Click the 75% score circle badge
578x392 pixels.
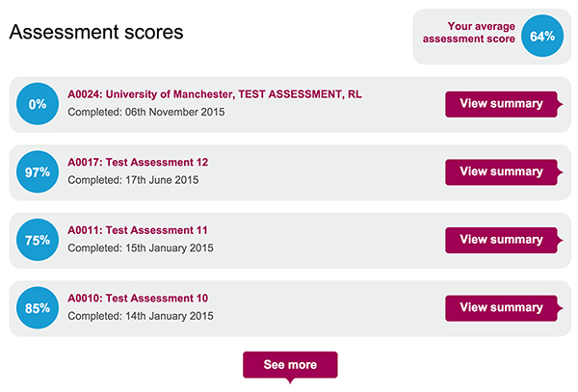coord(38,241)
